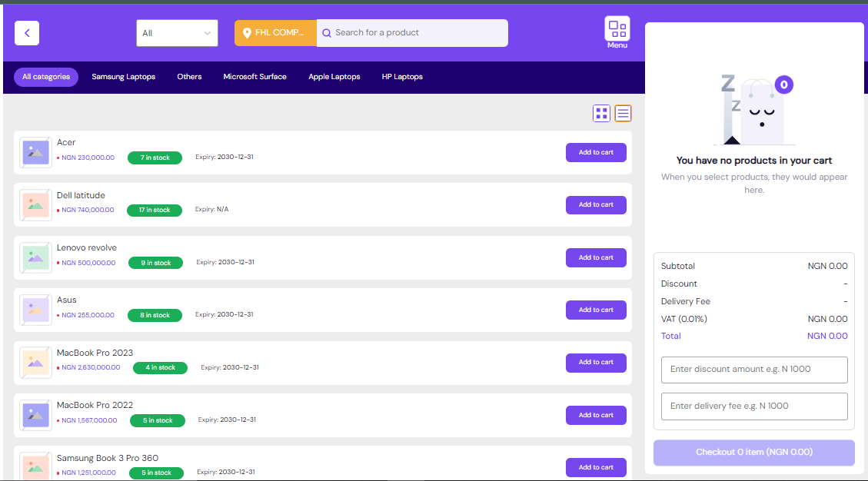Click the NGN 255,000.00 price

[x=88, y=316]
